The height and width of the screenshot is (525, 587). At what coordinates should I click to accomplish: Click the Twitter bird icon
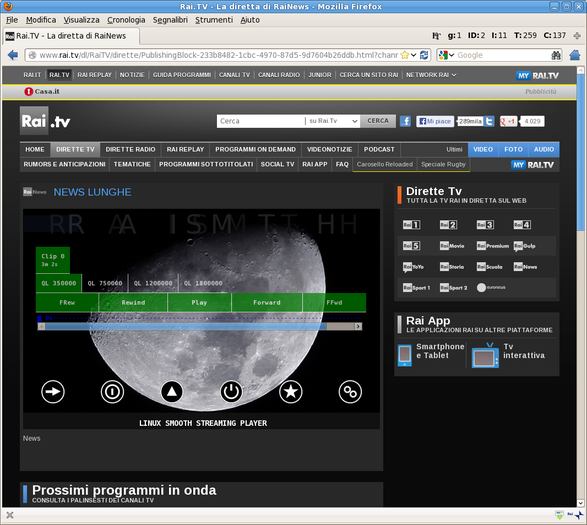(x=489, y=121)
